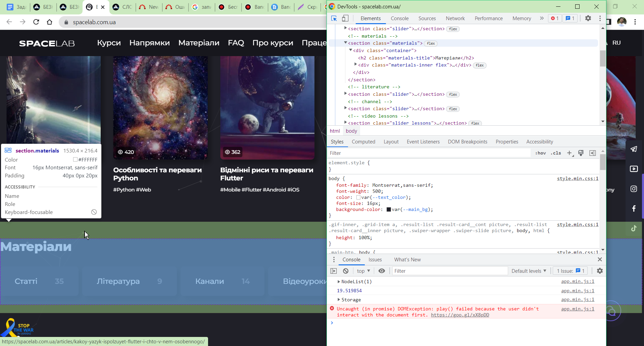
Task: Open the Accessibility pane
Action: tap(540, 142)
